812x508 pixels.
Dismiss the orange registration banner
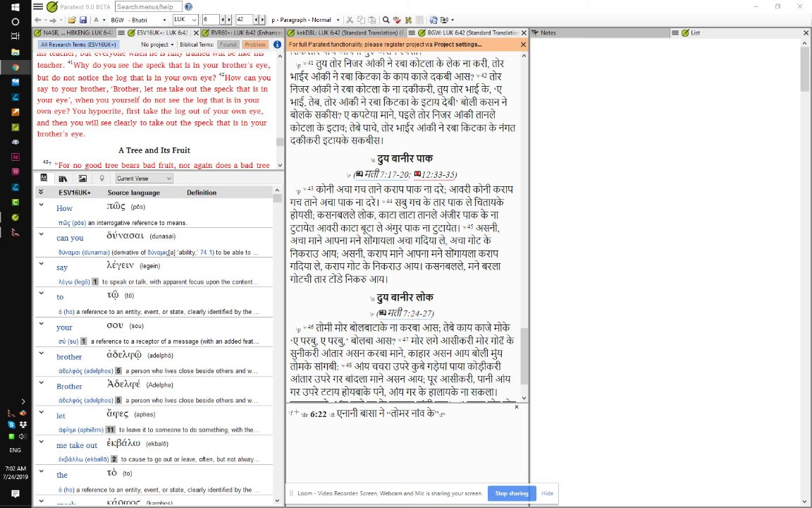(x=522, y=44)
